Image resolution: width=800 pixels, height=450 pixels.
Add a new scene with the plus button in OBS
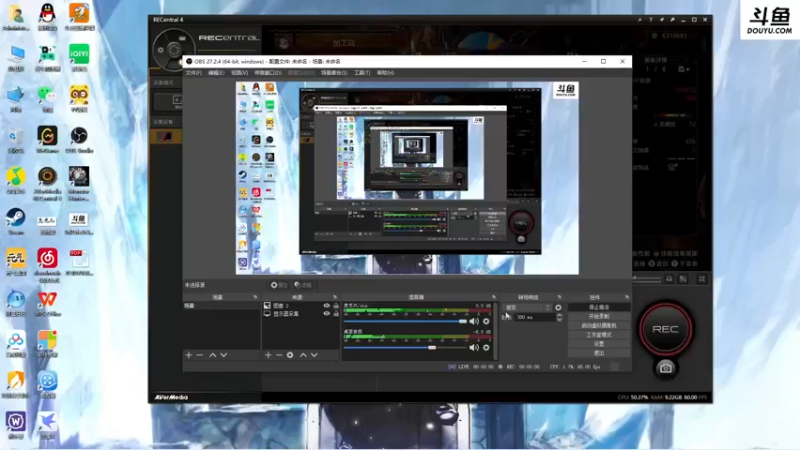coord(189,355)
